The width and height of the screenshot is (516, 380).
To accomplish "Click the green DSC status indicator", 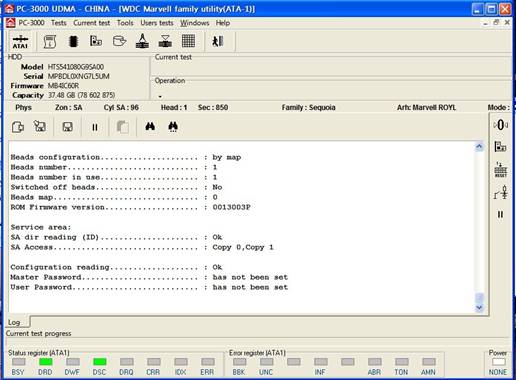I will click(99, 362).
